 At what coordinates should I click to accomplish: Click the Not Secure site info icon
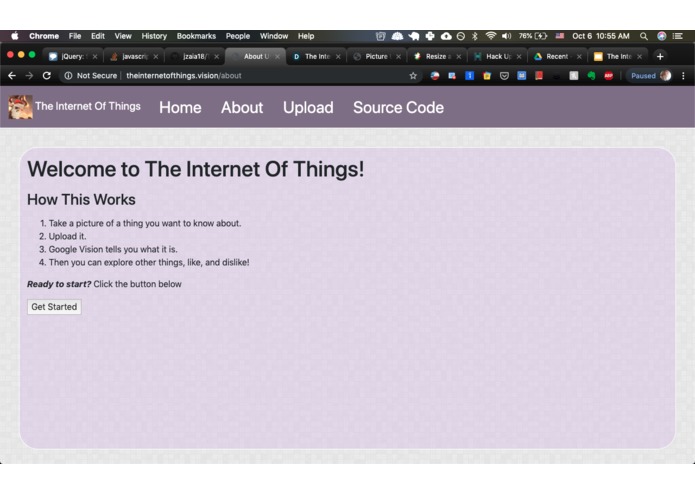point(68,76)
